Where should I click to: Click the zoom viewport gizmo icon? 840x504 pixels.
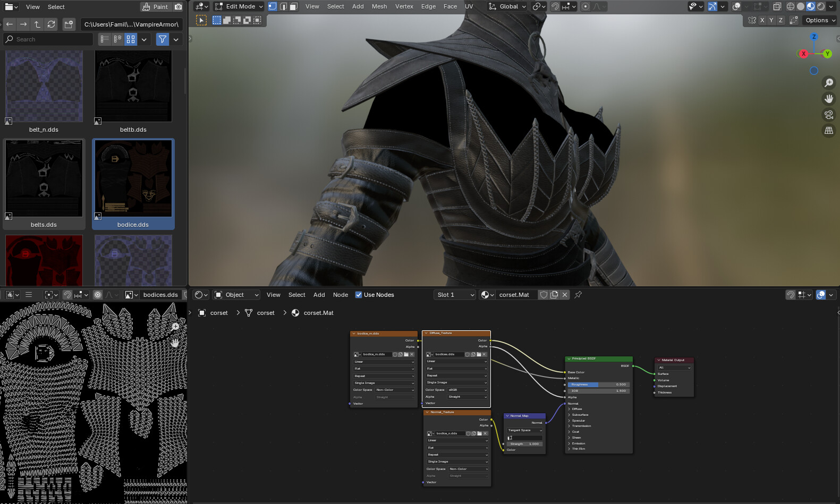828,83
